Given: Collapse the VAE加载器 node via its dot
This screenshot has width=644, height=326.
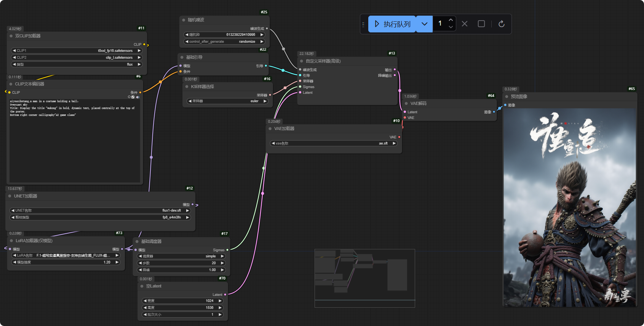Looking at the screenshot, I should click(270, 128).
